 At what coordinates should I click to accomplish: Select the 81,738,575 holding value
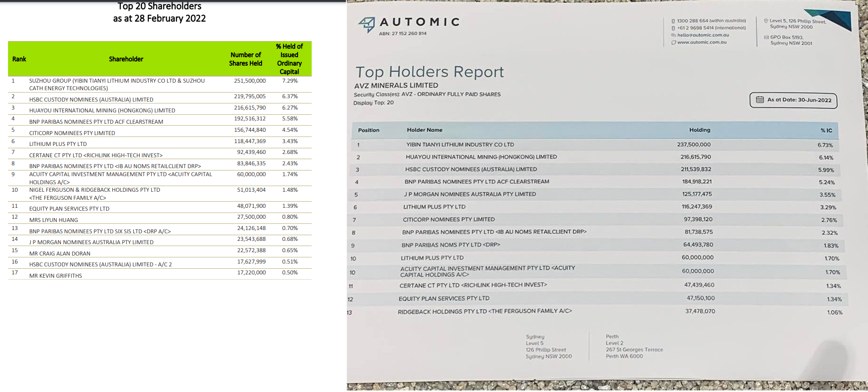pos(698,232)
